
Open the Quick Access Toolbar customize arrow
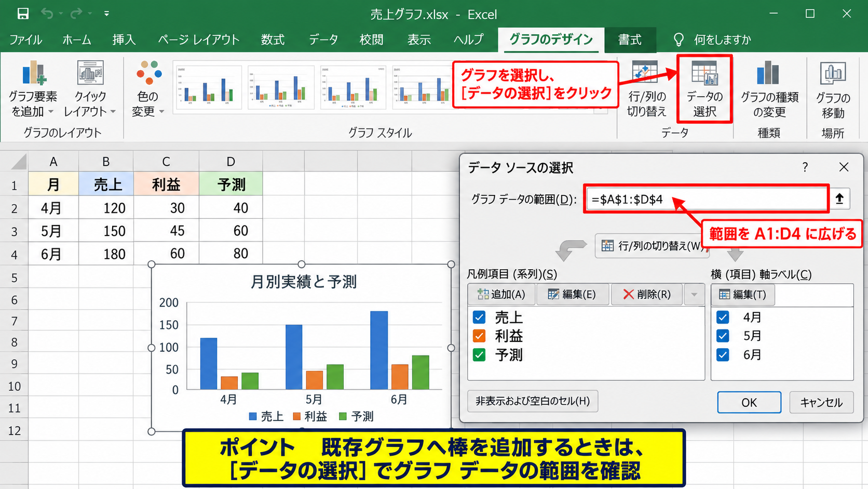106,14
